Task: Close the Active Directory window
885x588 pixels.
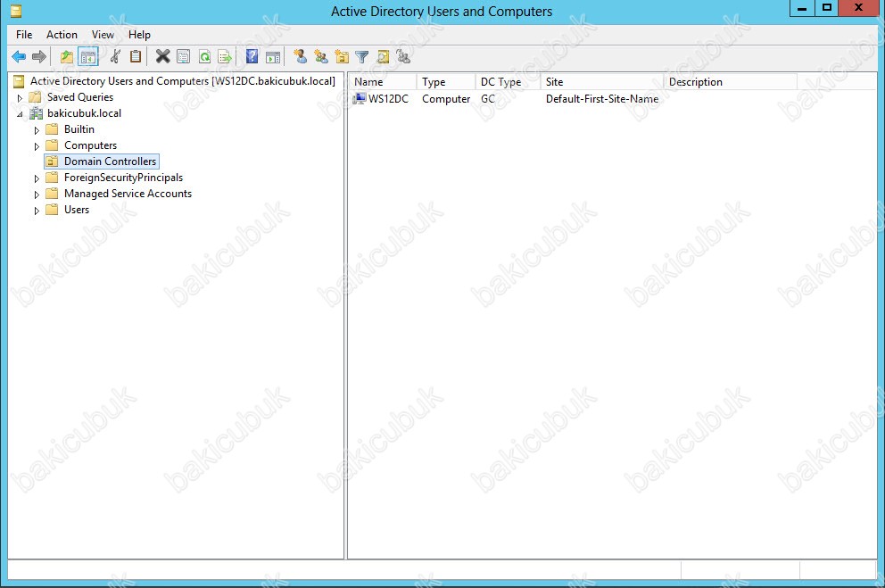Action: pos(858,8)
